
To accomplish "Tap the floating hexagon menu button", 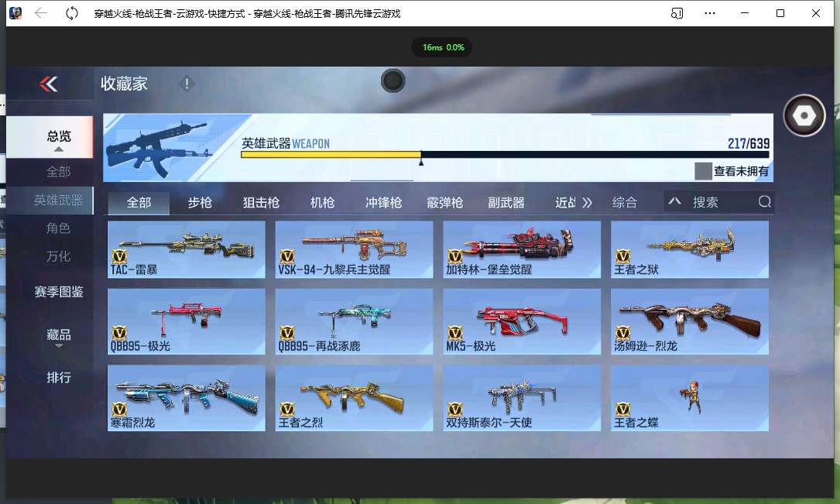I will (804, 115).
